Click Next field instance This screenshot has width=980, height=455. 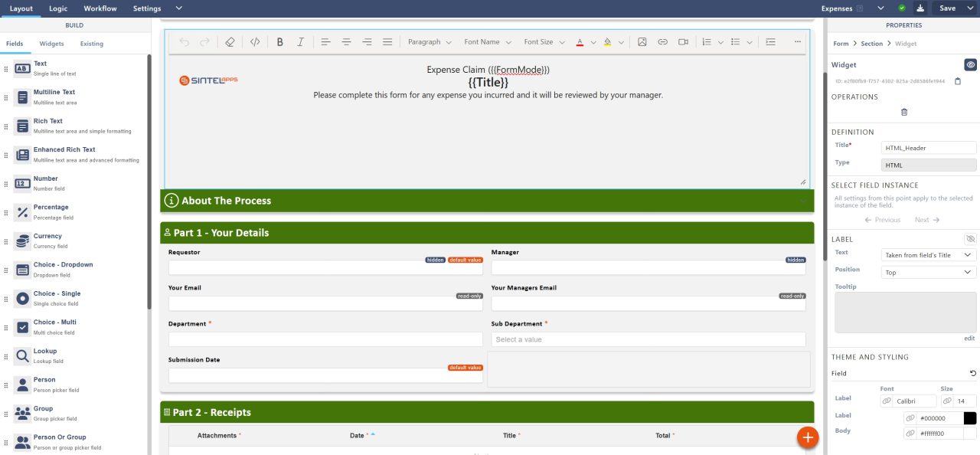926,220
